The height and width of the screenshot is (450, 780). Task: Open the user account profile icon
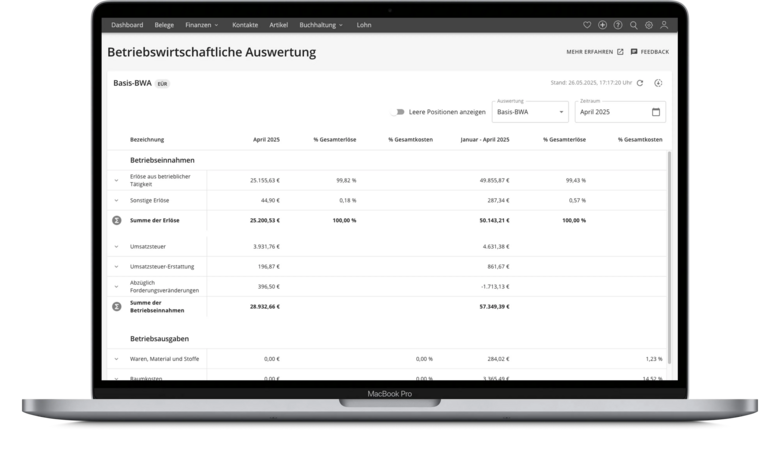pos(664,24)
